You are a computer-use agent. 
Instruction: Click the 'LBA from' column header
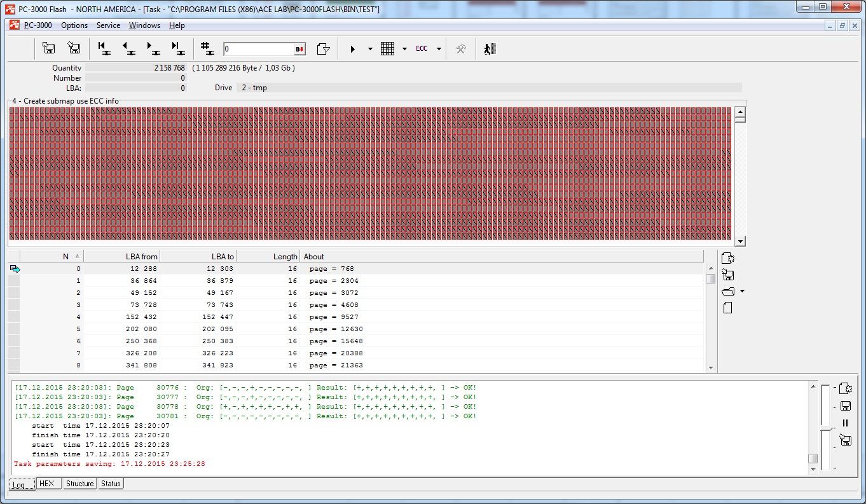tap(121, 257)
